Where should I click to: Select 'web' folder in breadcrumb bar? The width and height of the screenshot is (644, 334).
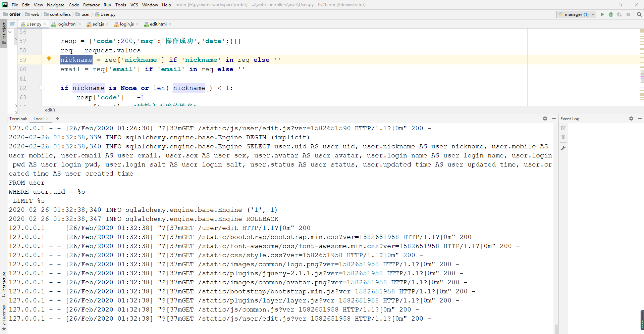(32, 14)
